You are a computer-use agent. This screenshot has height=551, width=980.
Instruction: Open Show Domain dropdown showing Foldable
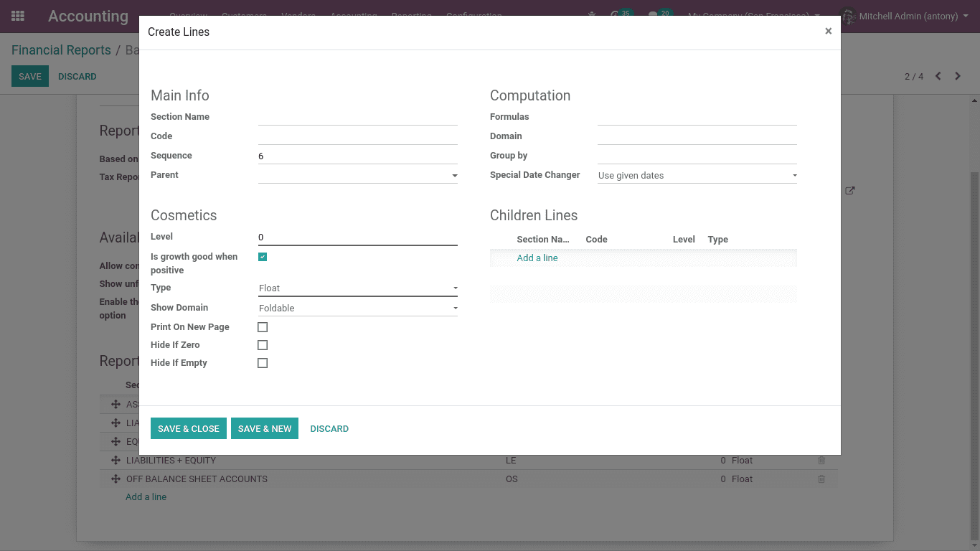point(358,308)
